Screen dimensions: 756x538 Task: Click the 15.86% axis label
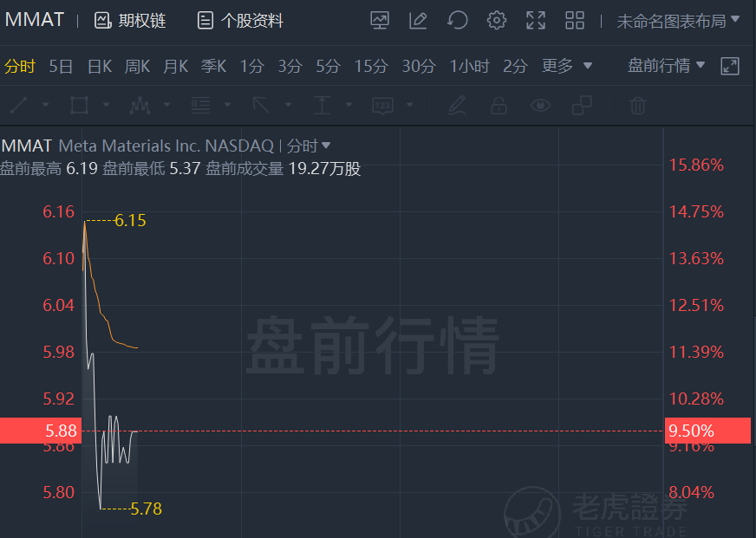[x=696, y=165]
